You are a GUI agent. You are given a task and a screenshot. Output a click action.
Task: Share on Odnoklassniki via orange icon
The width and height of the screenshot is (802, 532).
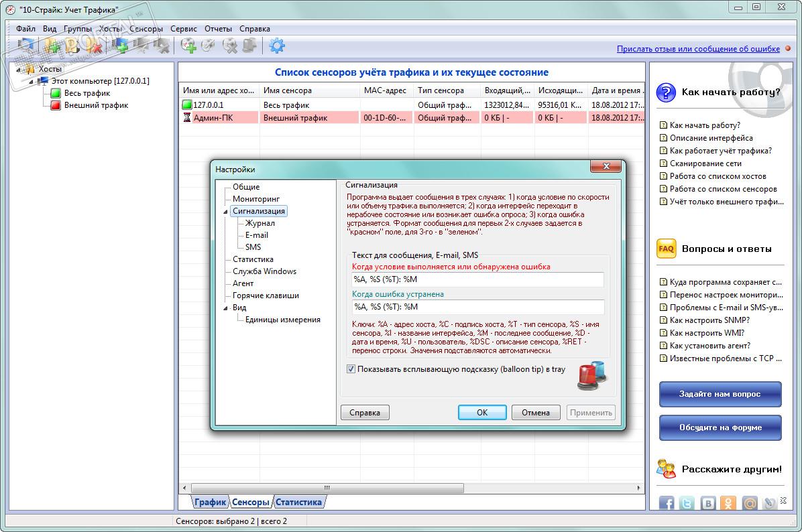pyautogui.click(x=728, y=503)
